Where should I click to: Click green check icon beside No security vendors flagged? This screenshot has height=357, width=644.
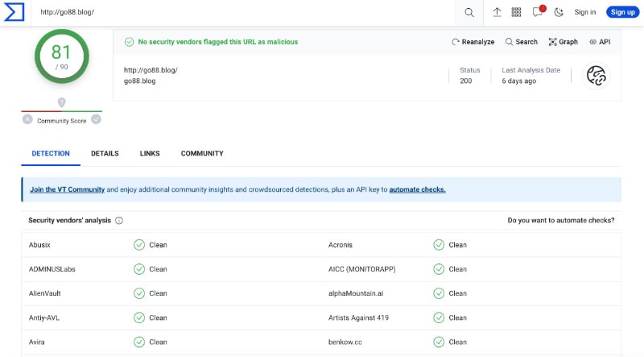click(x=130, y=42)
